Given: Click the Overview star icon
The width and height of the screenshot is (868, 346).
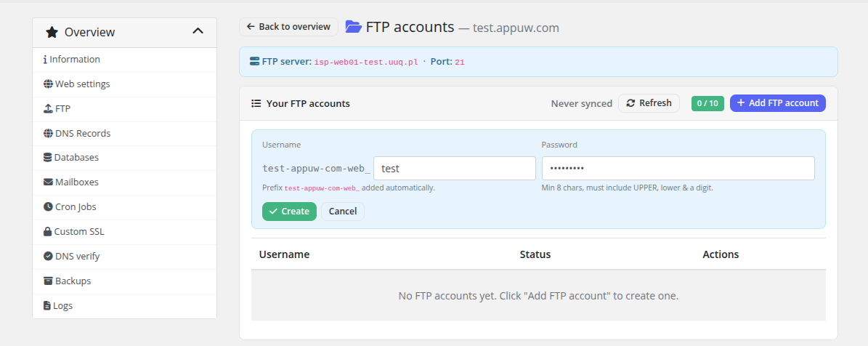Looking at the screenshot, I should 52,32.
